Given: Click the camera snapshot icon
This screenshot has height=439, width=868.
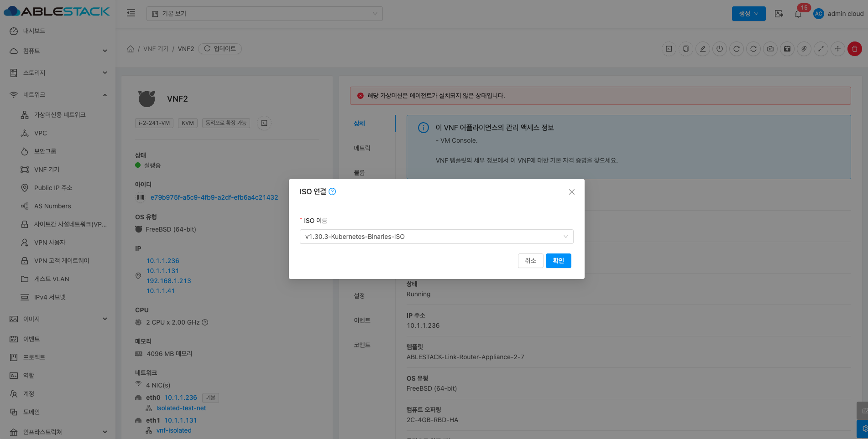Looking at the screenshot, I should pos(770,49).
